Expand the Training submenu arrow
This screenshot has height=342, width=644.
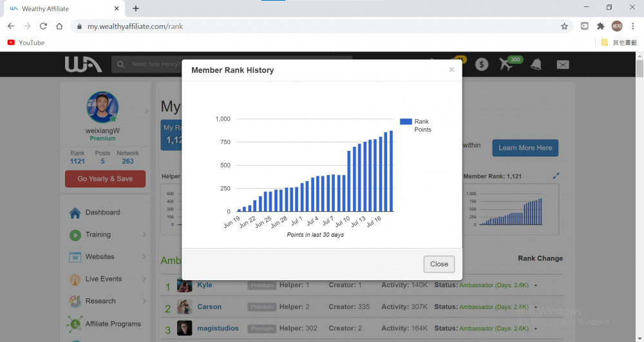(144, 234)
